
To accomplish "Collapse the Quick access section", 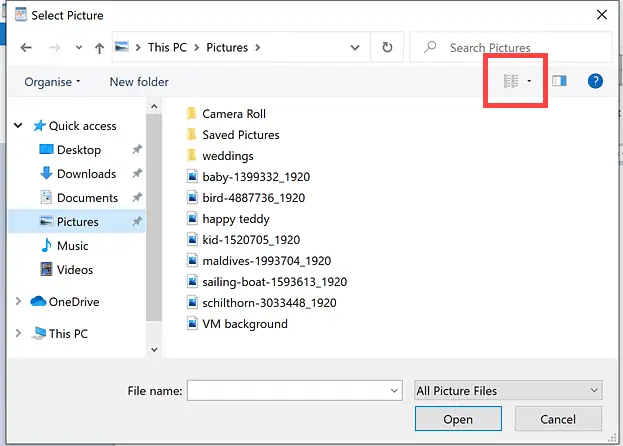I will (x=19, y=126).
